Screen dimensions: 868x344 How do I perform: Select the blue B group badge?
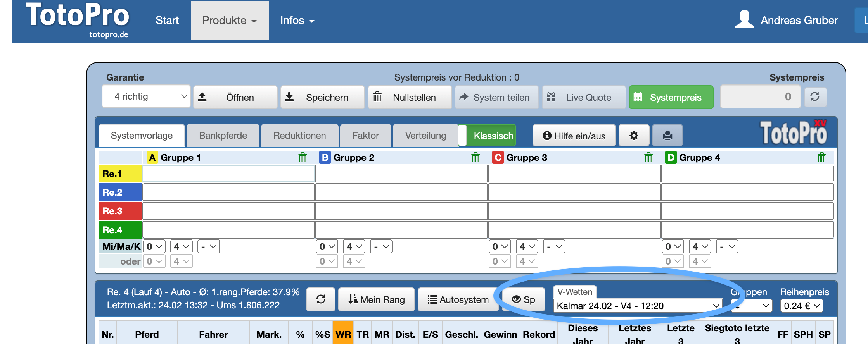[325, 158]
